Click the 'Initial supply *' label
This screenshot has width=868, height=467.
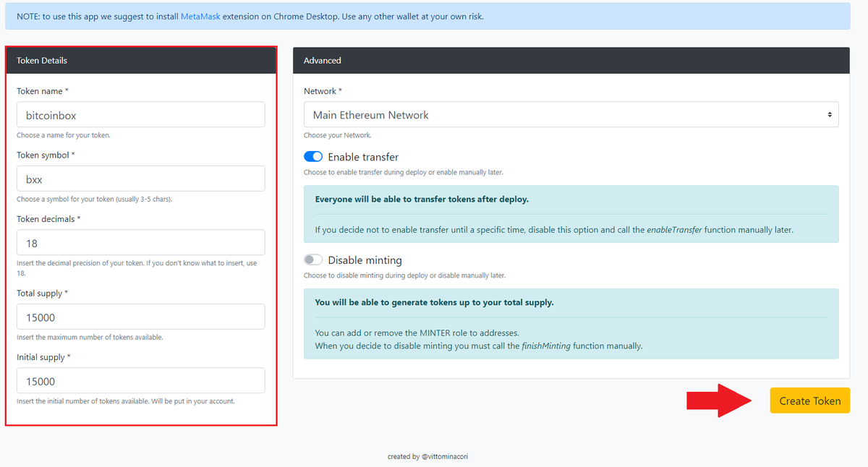(43, 357)
